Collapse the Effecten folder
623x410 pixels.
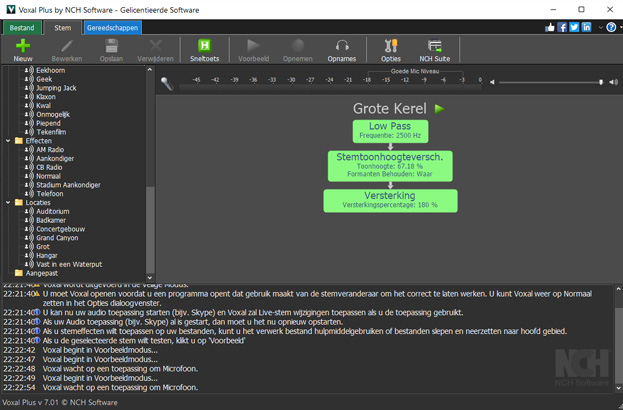pos(8,141)
